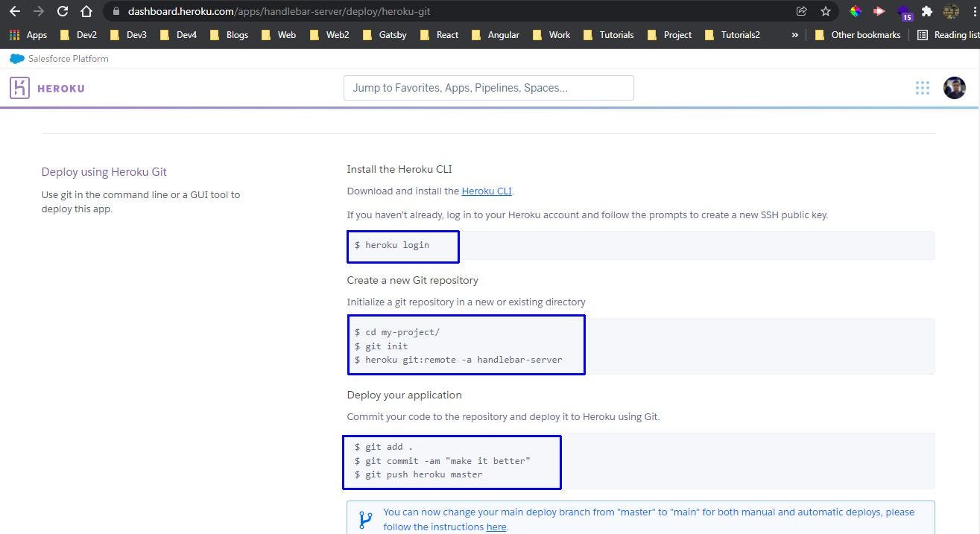Screen dimensions: 980x534
Task: Click the '$ git init' command line
Action: point(382,346)
